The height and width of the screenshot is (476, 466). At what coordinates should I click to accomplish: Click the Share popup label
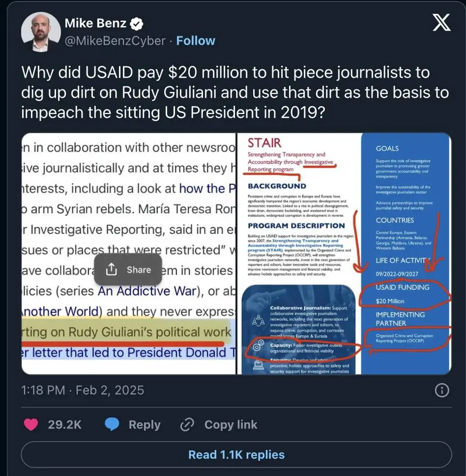pos(139,270)
